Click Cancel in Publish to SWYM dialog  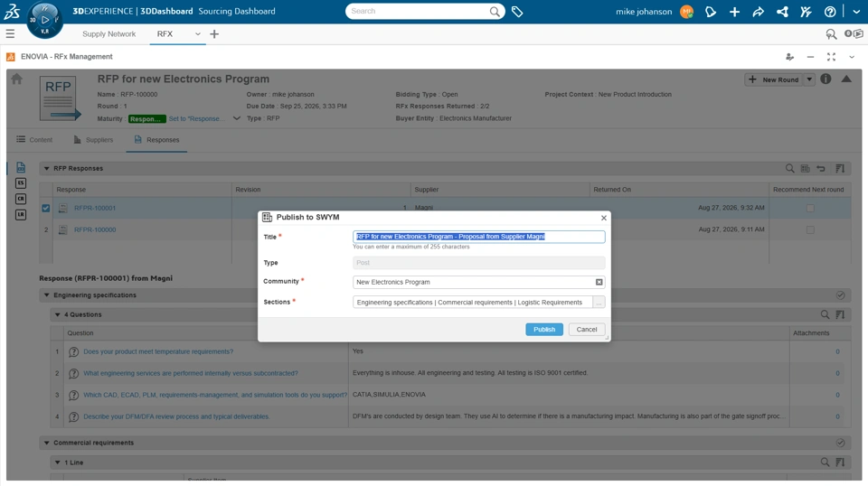[587, 330]
